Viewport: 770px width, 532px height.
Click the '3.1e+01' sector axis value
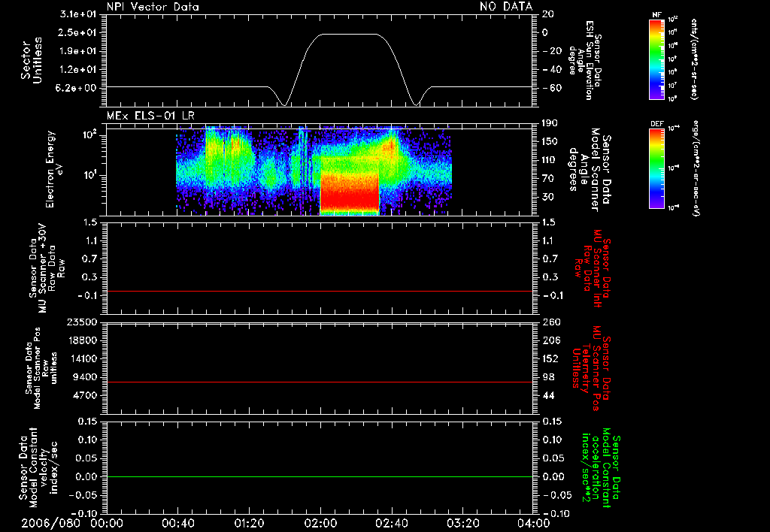[78, 14]
